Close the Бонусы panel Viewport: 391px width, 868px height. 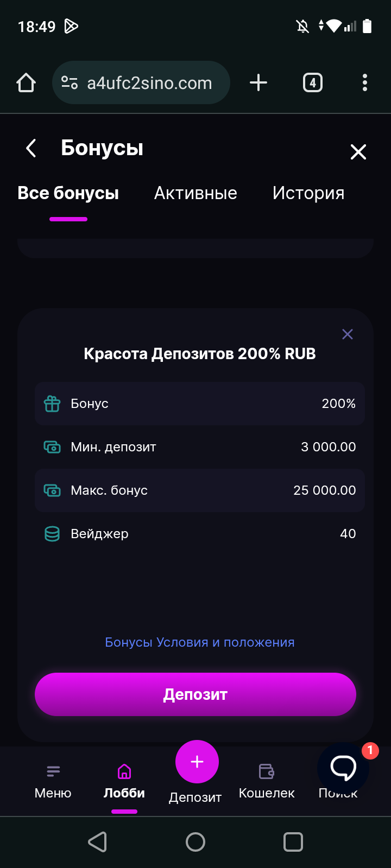[358, 152]
